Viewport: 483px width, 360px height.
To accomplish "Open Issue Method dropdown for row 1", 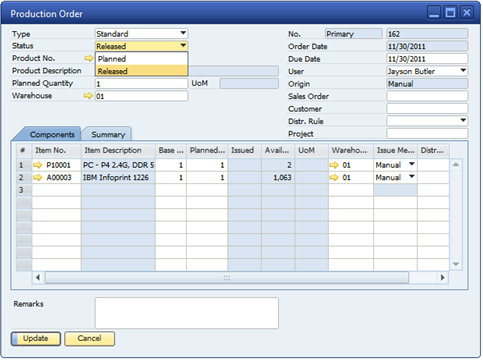I will [x=412, y=165].
